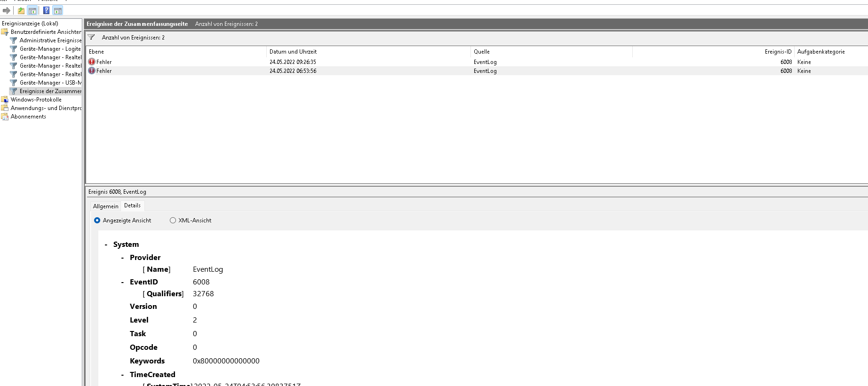Open the Geräte-Manager - Logite custom view
Image resolution: width=868 pixels, height=386 pixels.
[x=50, y=49]
